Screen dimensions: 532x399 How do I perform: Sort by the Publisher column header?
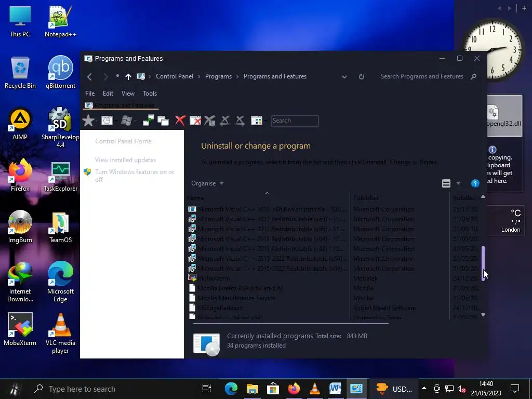400,197
